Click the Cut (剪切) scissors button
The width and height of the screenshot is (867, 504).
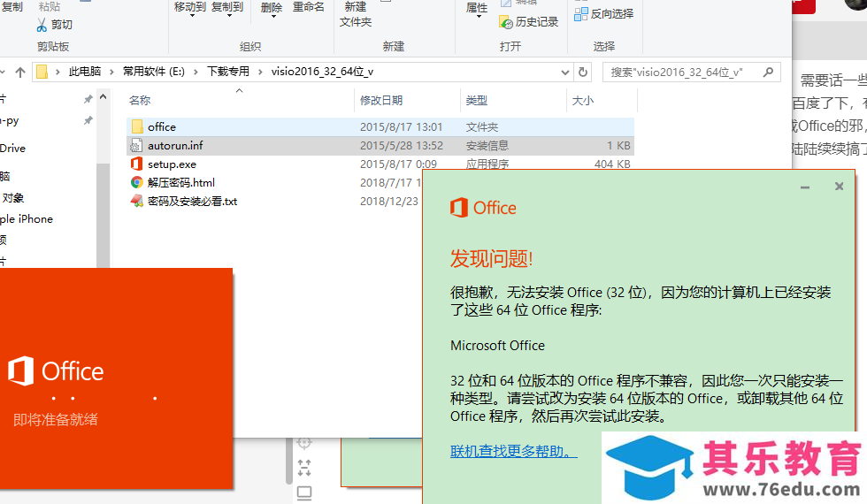coord(54,25)
